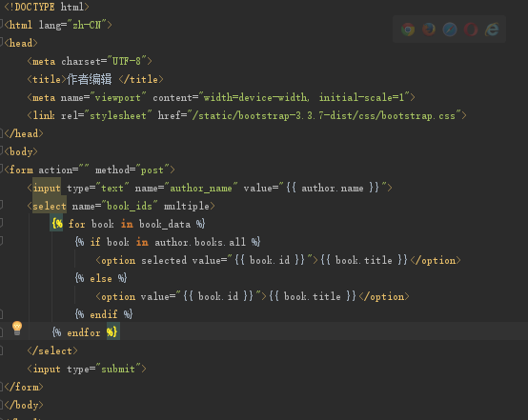528x420 pixels.
Task: Click the submit input type value
Action: click(x=118, y=369)
